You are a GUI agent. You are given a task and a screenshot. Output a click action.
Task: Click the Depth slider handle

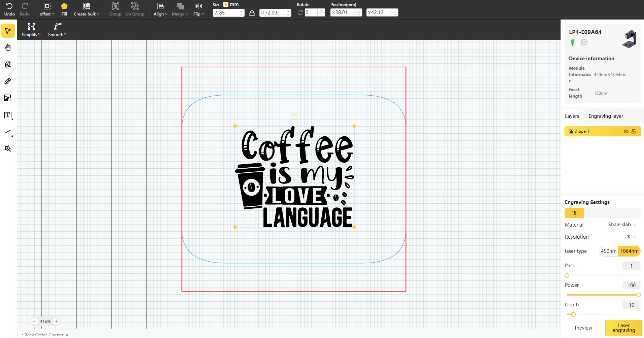coord(573,314)
